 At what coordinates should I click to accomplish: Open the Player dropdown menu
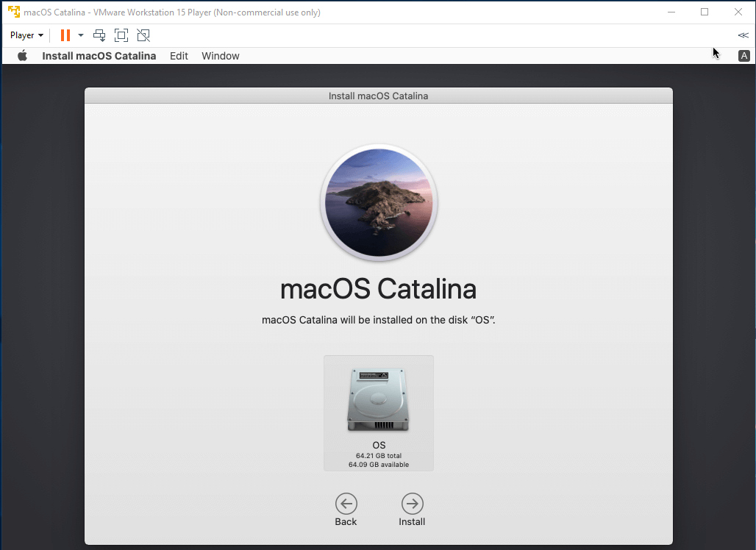[x=26, y=35]
